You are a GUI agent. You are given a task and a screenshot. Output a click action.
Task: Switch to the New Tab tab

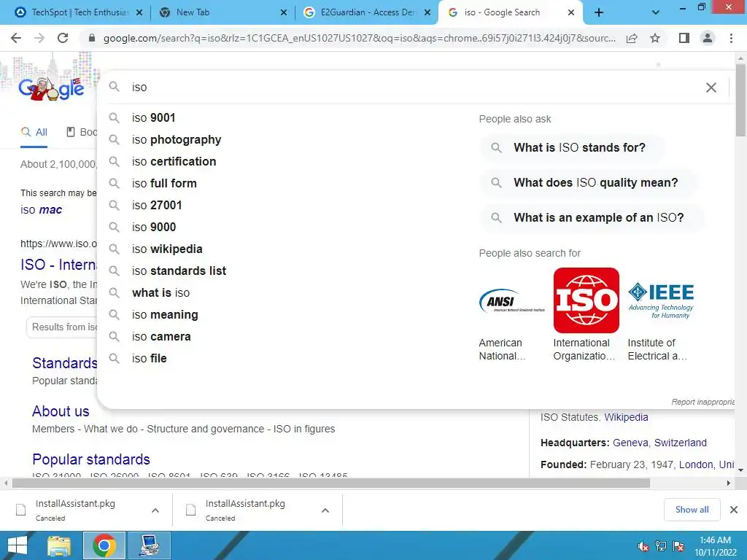[222, 13]
